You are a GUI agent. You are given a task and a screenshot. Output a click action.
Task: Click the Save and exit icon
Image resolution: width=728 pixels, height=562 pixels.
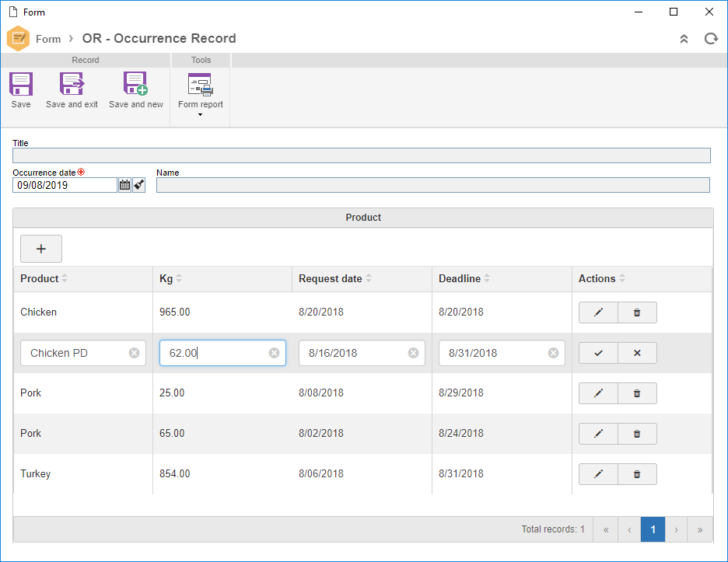(x=72, y=84)
